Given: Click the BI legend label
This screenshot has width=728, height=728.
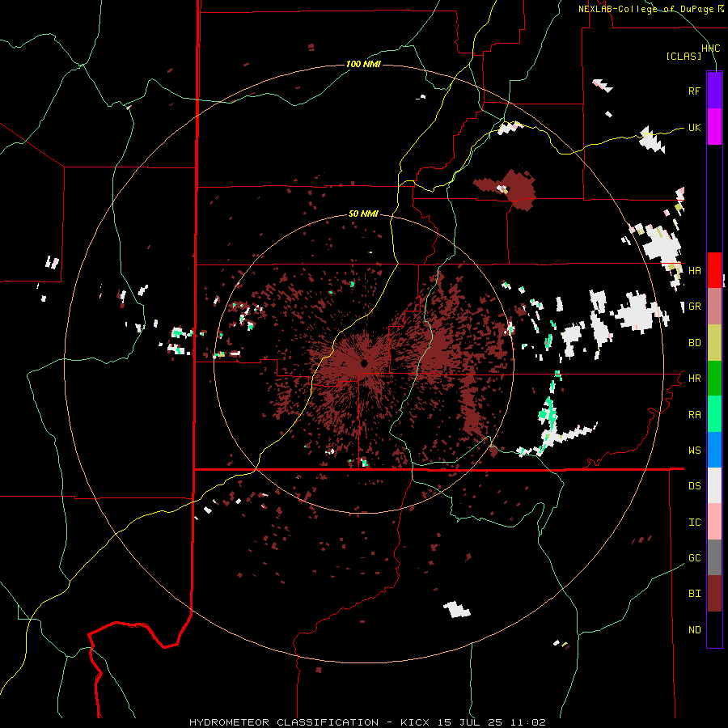Looking at the screenshot, I should (694, 594).
